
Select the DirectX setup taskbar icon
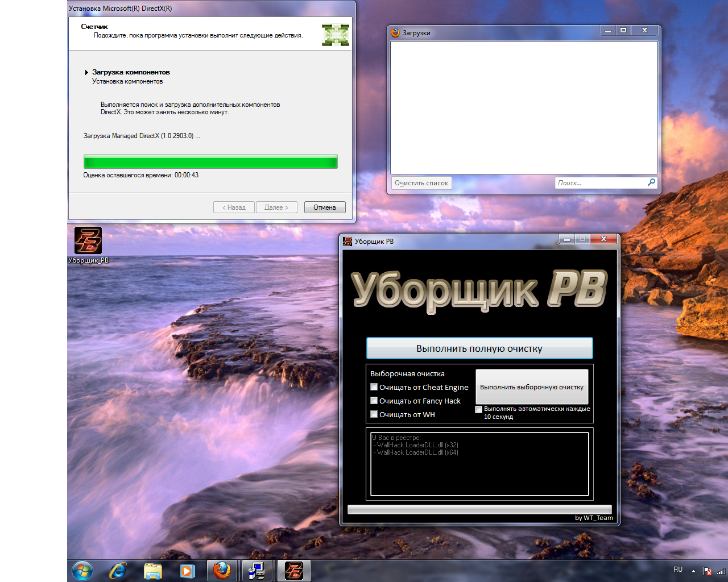coord(257,570)
